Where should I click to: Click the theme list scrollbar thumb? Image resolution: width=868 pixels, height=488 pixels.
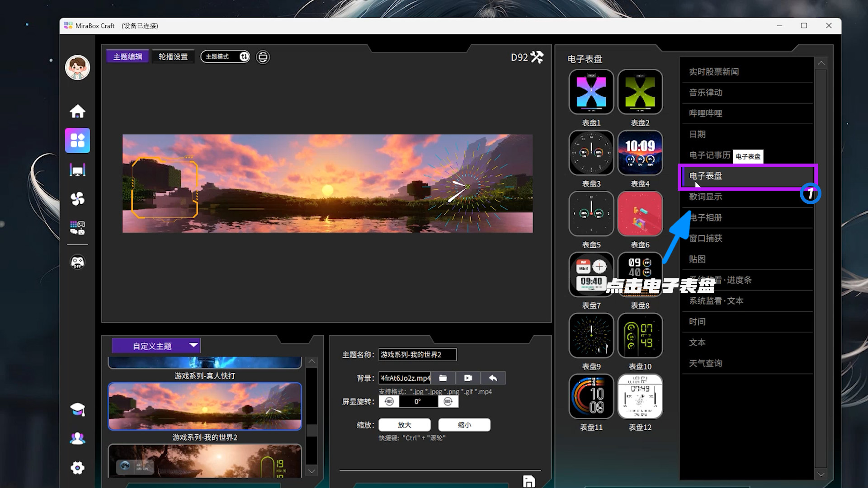pos(311,431)
